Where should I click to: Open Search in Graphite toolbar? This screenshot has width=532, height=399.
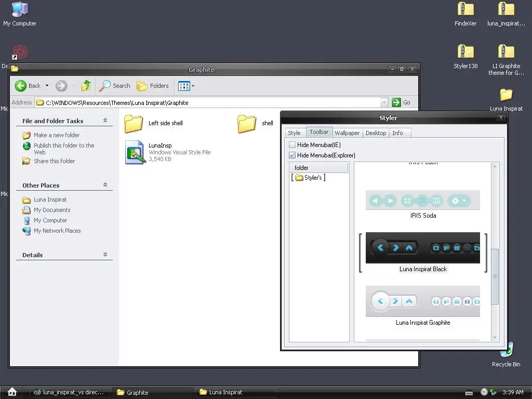click(x=115, y=86)
